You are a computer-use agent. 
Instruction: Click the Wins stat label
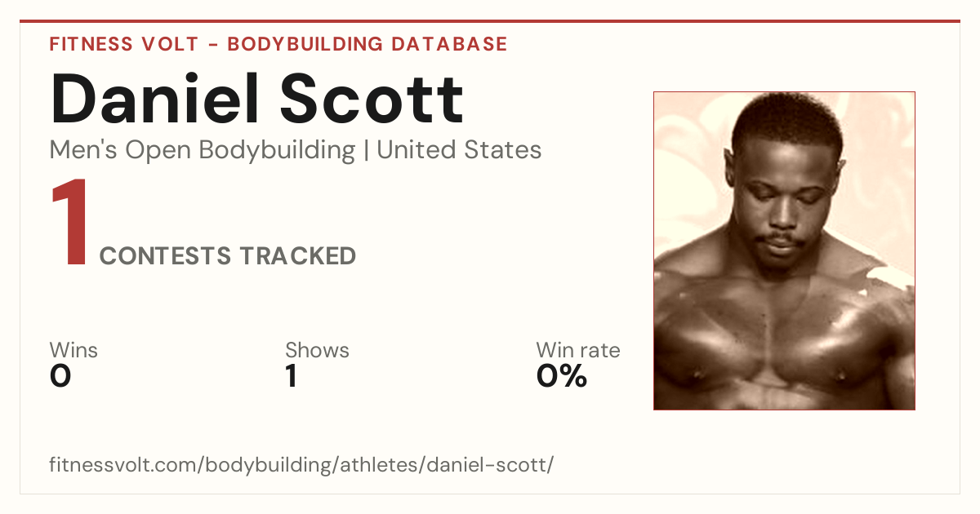(x=73, y=350)
